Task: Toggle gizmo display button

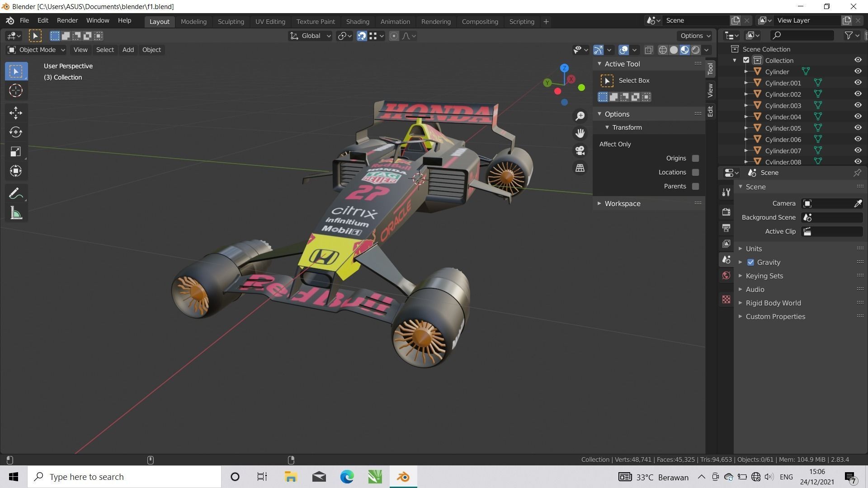Action: tap(598, 50)
